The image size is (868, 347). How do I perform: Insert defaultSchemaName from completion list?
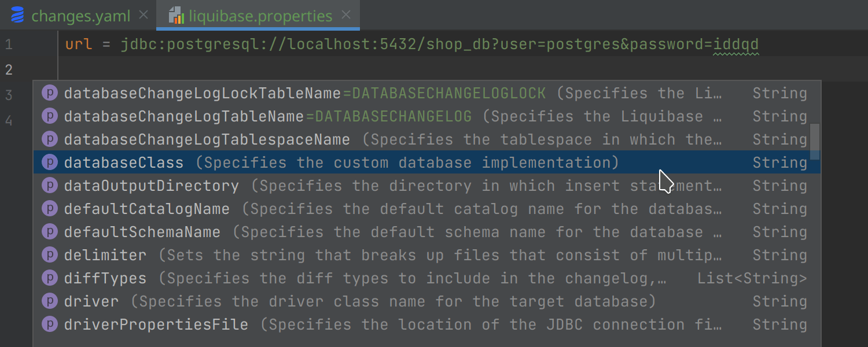(x=142, y=232)
